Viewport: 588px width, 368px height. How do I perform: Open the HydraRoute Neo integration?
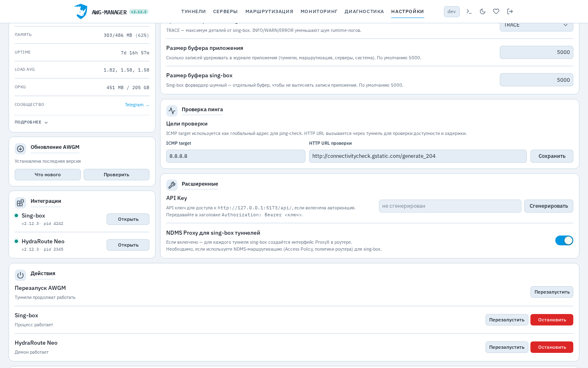128,245
